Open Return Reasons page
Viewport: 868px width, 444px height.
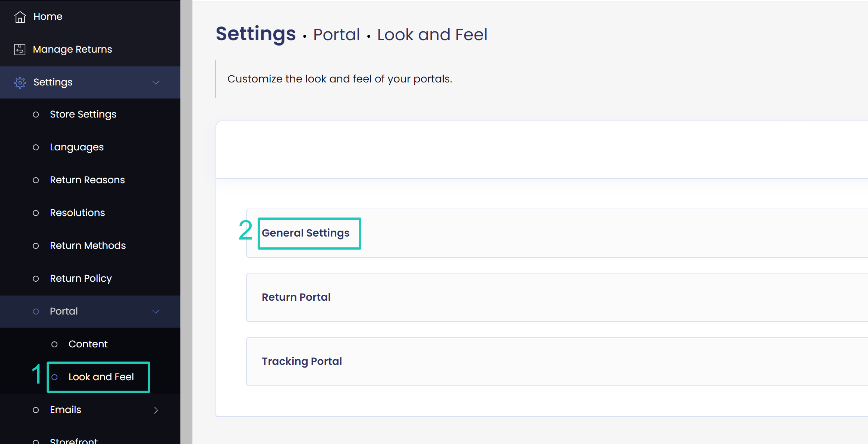(x=87, y=180)
